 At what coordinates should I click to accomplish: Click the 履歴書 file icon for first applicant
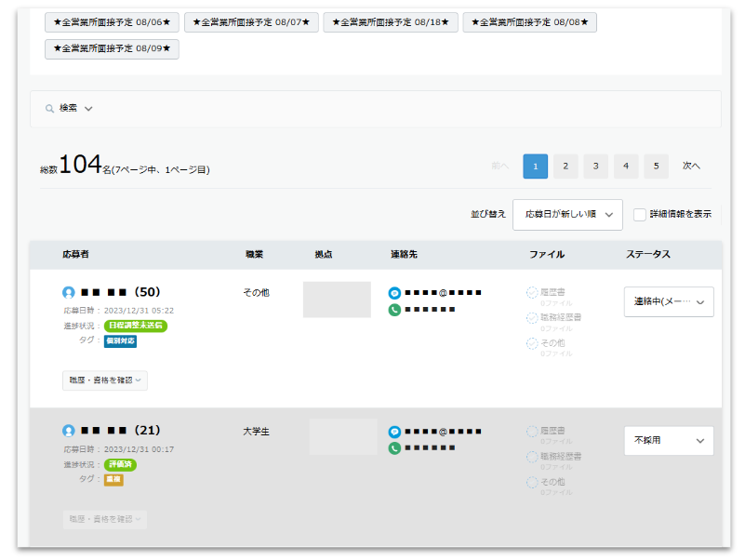[x=532, y=292]
